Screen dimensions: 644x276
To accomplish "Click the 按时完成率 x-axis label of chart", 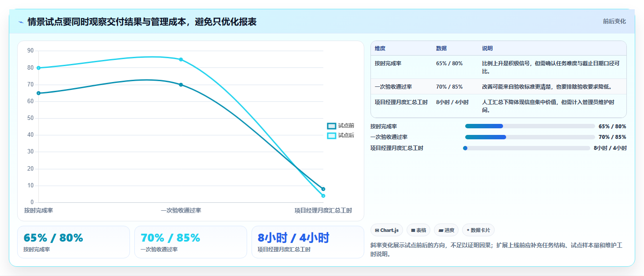I will coord(39,211).
